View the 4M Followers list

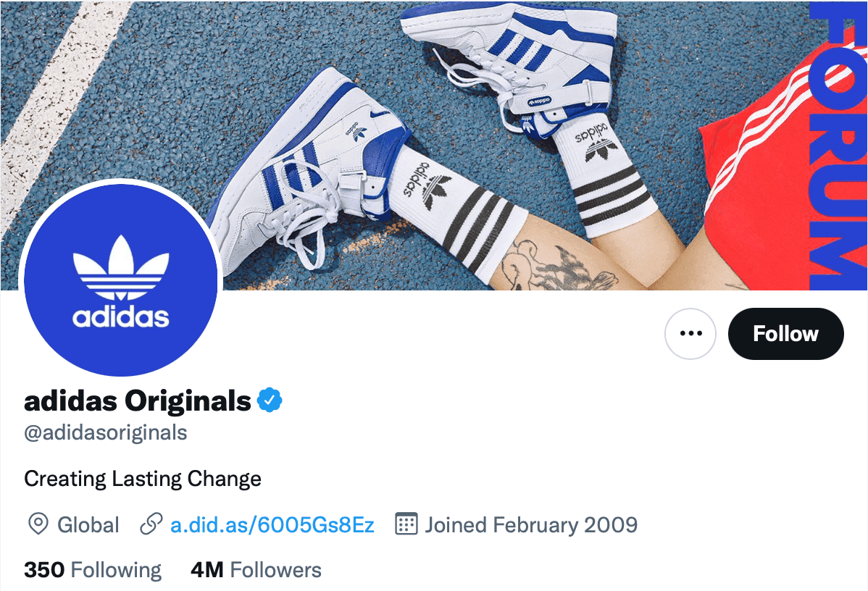pyautogui.click(x=256, y=570)
